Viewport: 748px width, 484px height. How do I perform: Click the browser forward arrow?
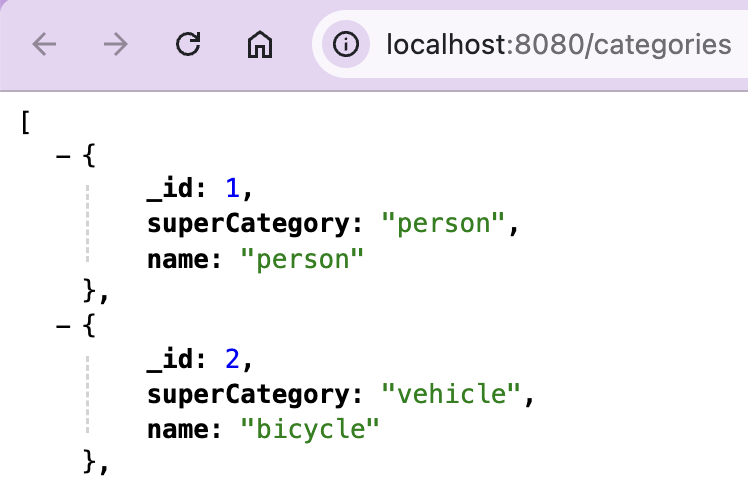(x=116, y=44)
